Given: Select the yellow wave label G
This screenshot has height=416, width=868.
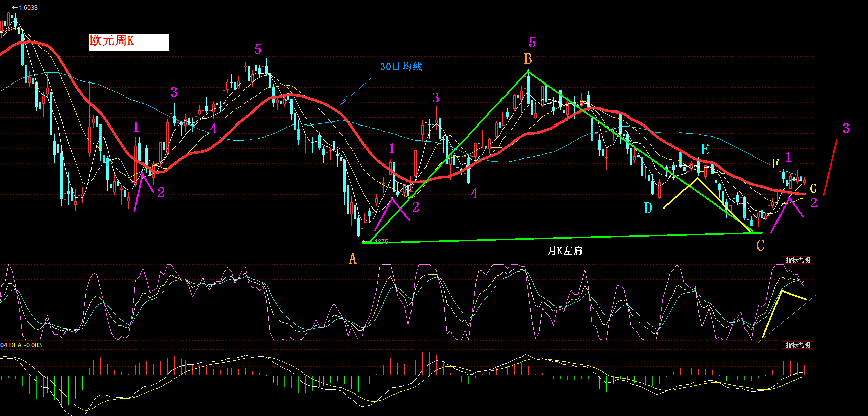Looking at the screenshot, I should coord(813,189).
